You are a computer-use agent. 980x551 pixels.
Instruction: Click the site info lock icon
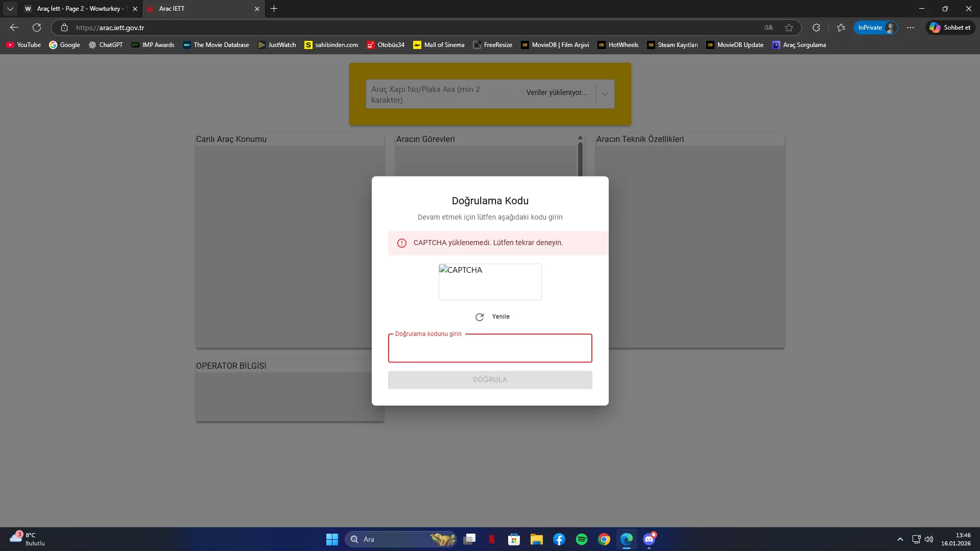pyautogui.click(x=64, y=28)
